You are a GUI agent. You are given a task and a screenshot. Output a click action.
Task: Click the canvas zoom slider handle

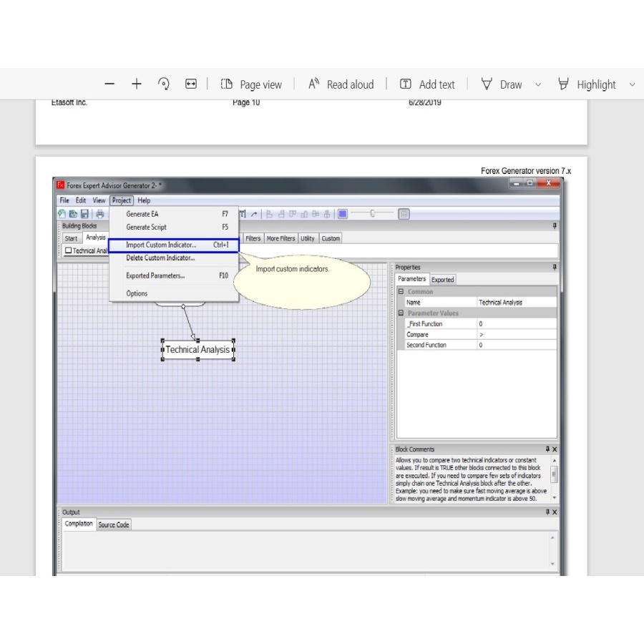pos(373,213)
